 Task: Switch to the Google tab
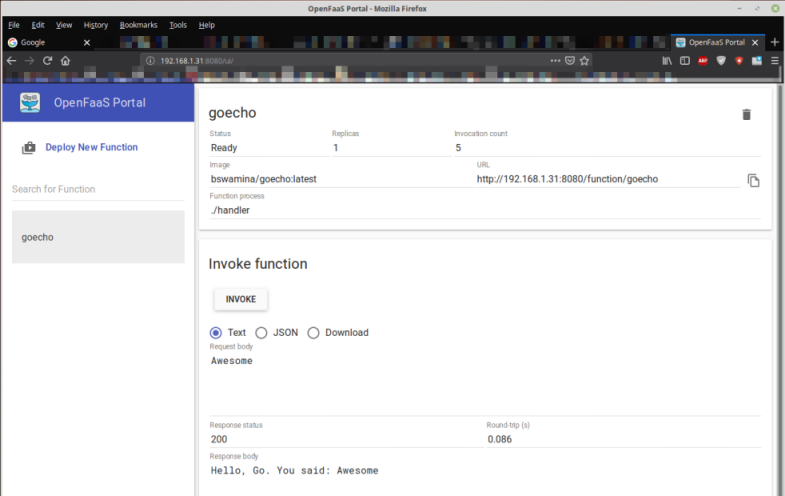[x=49, y=43]
